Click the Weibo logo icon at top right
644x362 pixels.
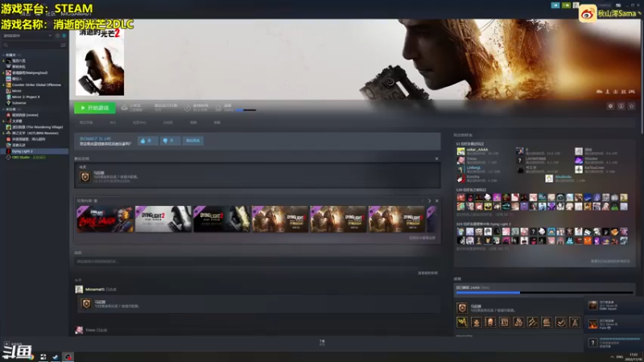pyautogui.click(x=588, y=14)
